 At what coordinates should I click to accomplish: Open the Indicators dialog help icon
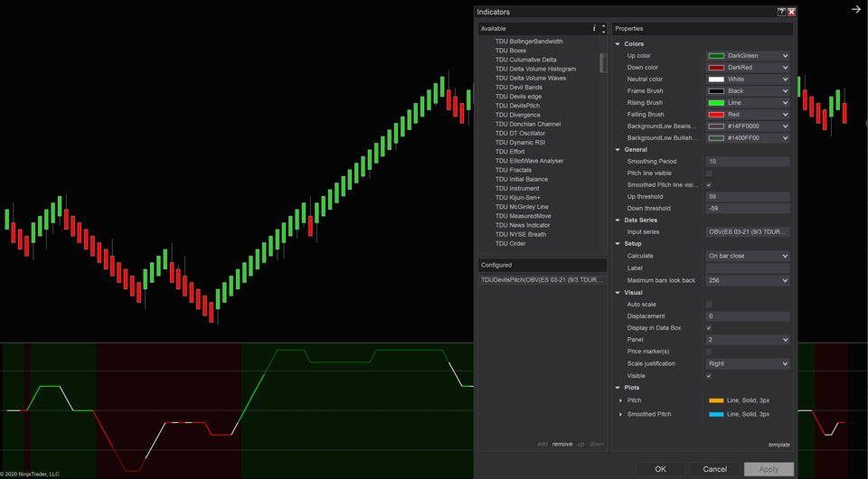pyautogui.click(x=781, y=12)
